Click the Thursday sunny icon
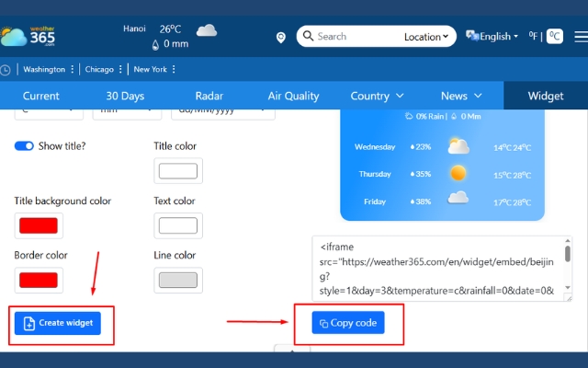588x368 pixels. 458,174
